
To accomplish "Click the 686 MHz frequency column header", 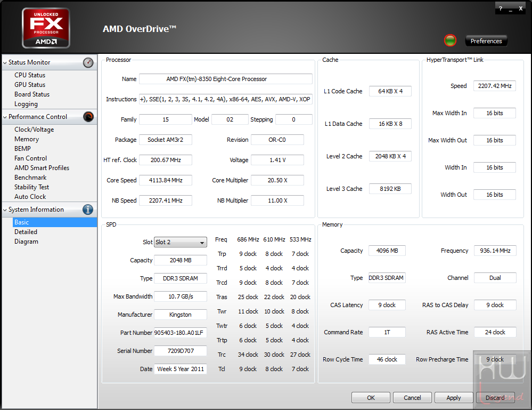I will point(248,239).
